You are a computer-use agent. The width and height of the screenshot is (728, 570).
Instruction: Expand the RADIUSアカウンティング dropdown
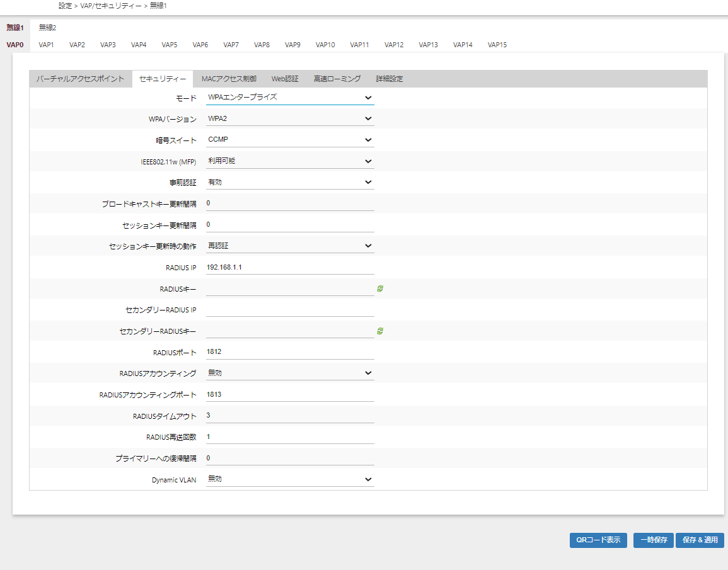pyautogui.click(x=290, y=373)
